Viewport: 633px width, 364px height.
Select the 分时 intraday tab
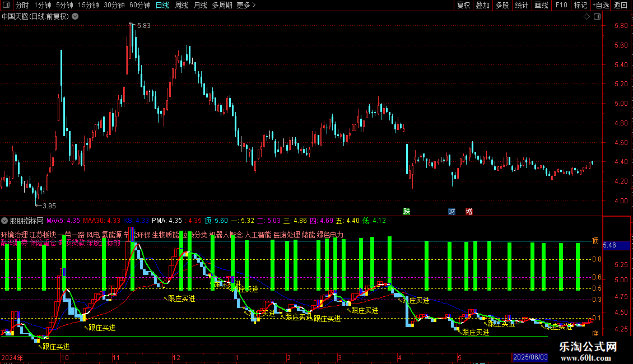[22, 5]
